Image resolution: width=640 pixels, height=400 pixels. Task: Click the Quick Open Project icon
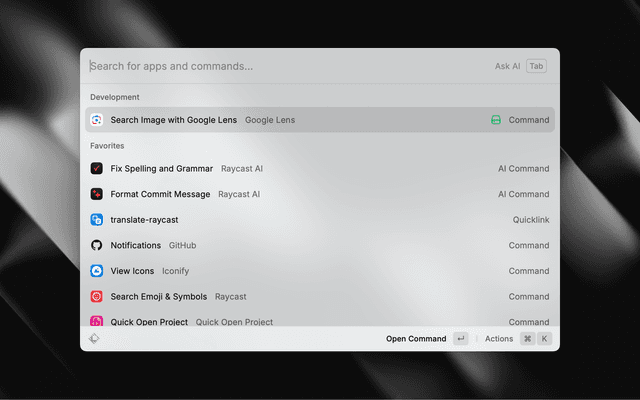coord(97,321)
